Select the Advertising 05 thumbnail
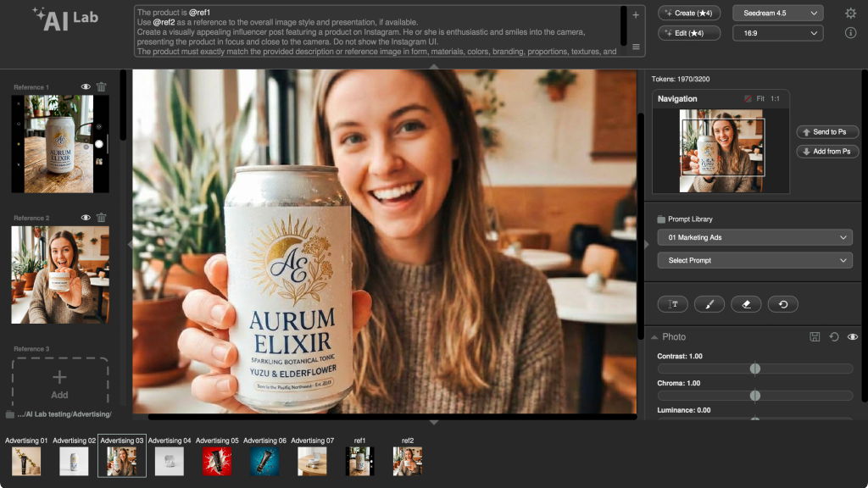Viewport: 868px width, 488px height. click(217, 462)
